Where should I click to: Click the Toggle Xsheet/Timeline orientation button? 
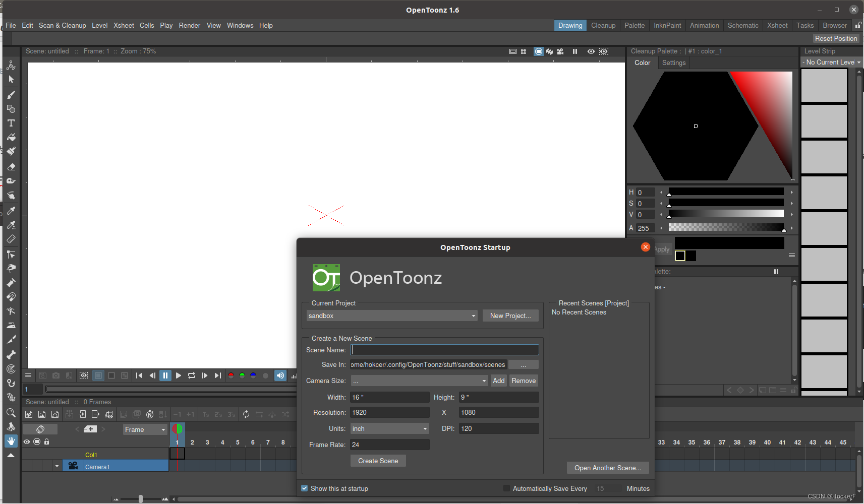(40, 429)
